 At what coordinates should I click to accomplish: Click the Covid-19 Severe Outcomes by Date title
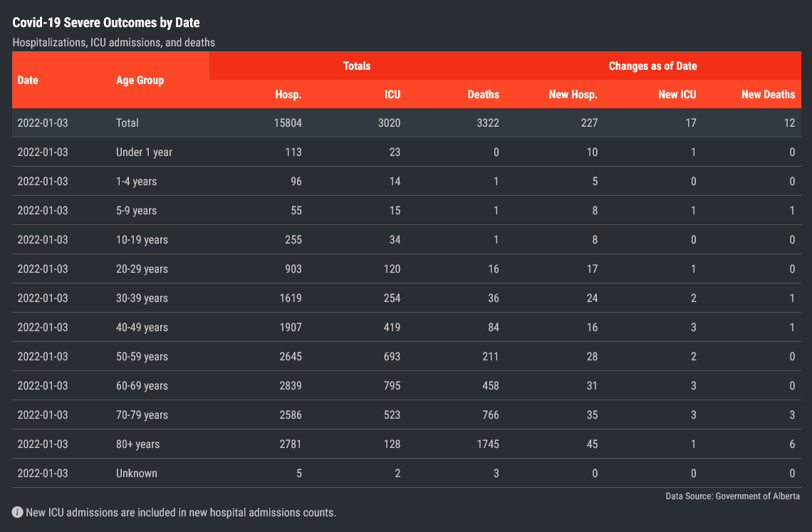coord(106,22)
